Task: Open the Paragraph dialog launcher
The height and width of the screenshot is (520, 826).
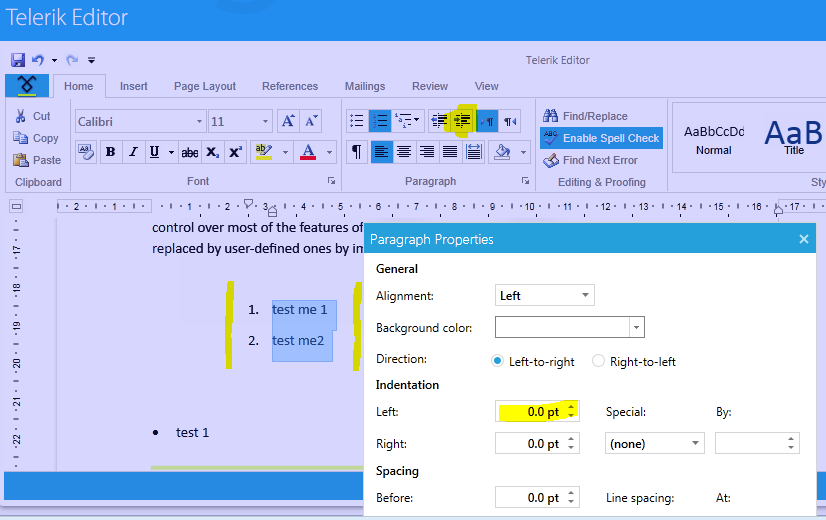Action: tap(525, 181)
